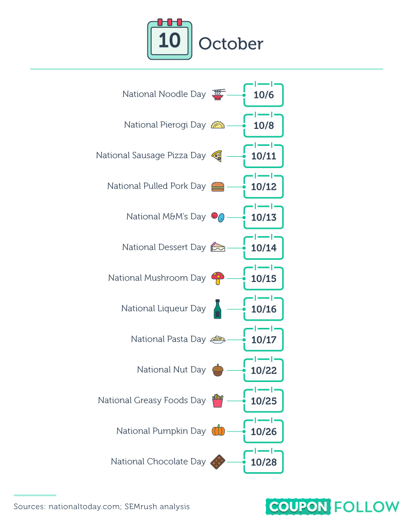Click the CouponFollow logo
Screen dimensions: 413x532
tap(333, 506)
